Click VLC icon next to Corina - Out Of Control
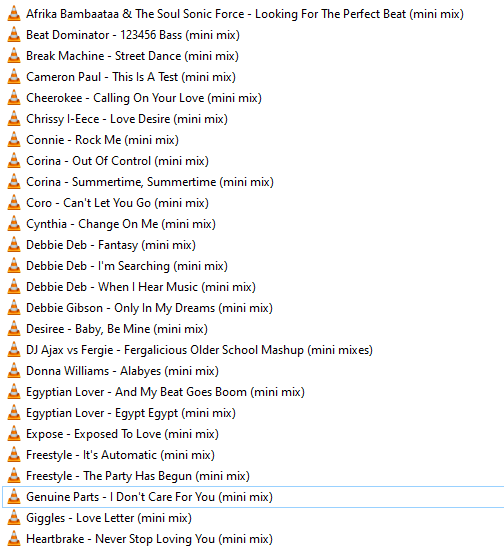This screenshot has height=551, width=504. [14, 161]
